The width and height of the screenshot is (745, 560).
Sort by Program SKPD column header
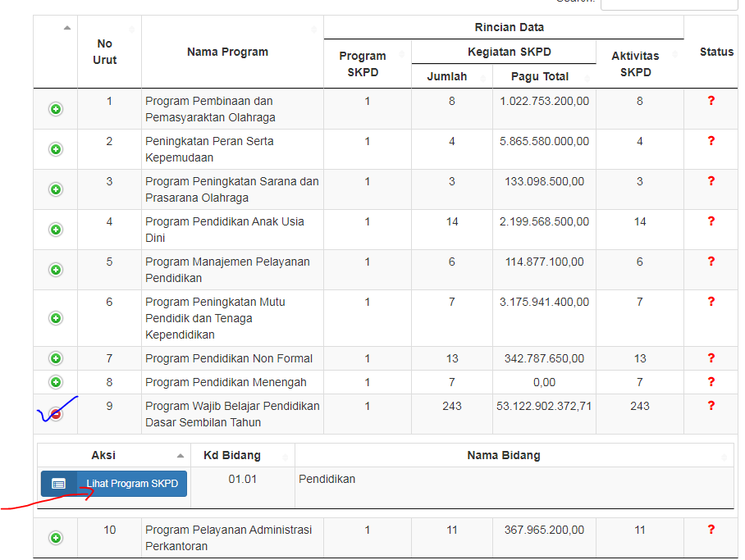tap(368, 64)
